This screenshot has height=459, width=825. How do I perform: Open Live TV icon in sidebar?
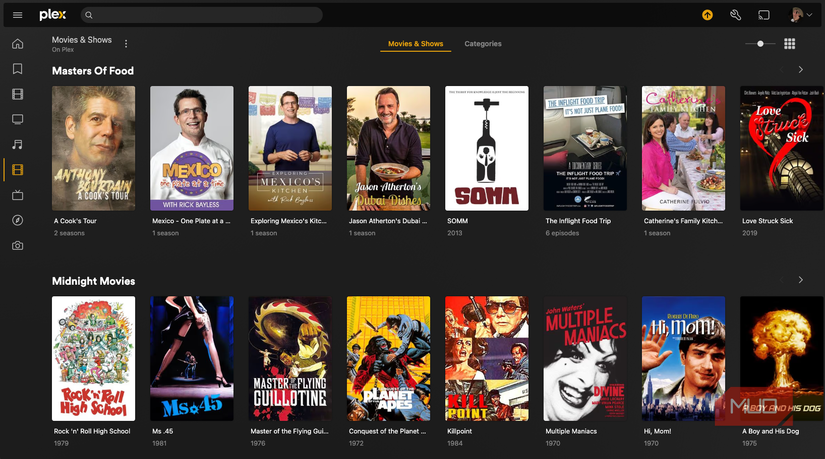pos(17,195)
